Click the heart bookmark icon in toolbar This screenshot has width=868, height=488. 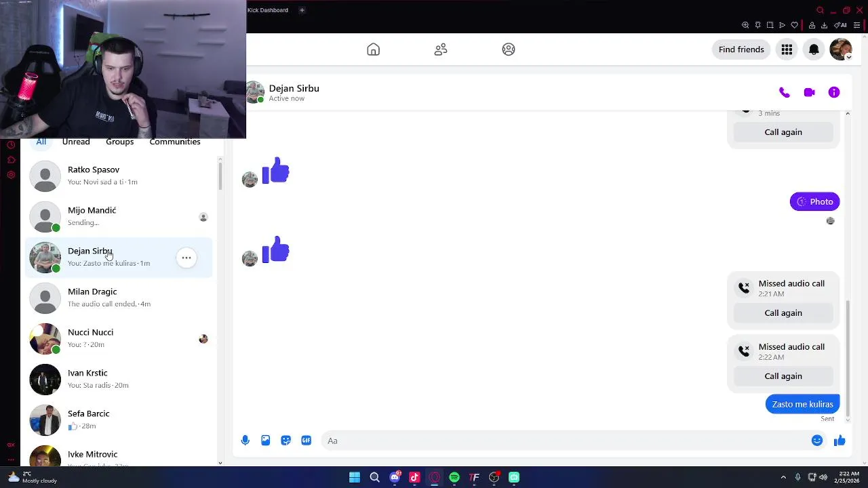794,25
